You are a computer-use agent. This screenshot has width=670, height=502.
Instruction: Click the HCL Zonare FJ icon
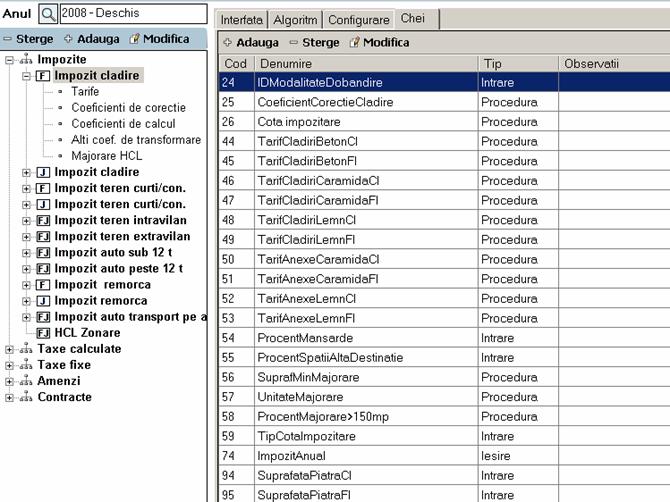[43, 333]
